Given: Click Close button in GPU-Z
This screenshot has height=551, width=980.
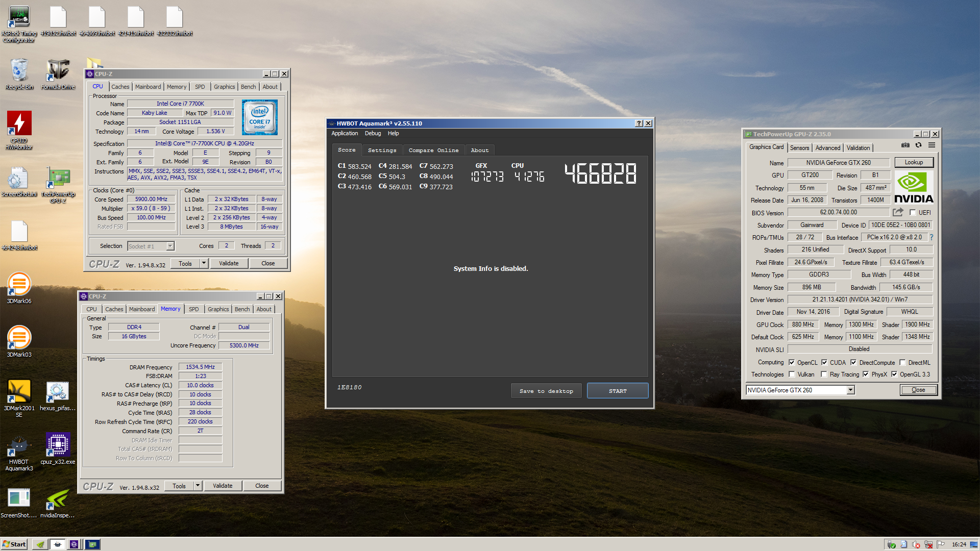Looking at the screenshot, I should tap(918, 390).
